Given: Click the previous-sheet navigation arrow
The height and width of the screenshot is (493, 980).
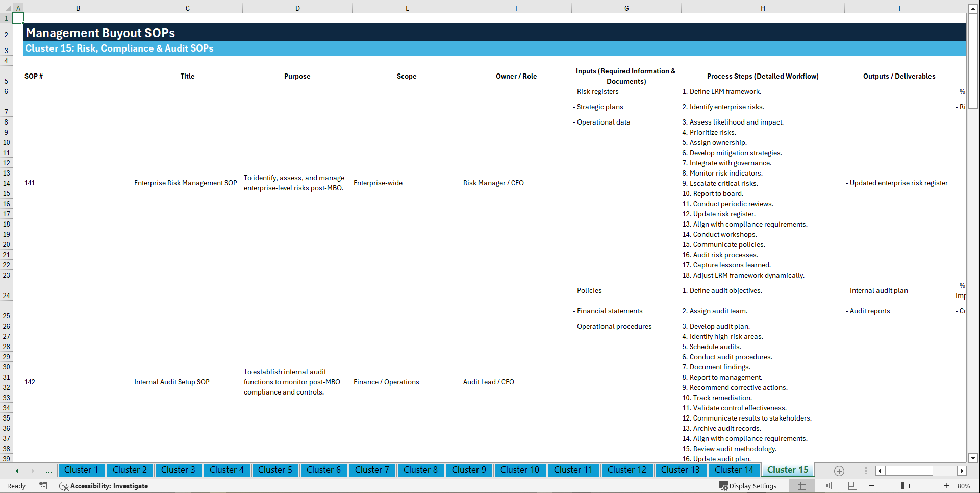Looking at the screenshot, I should tap(16, 471).
